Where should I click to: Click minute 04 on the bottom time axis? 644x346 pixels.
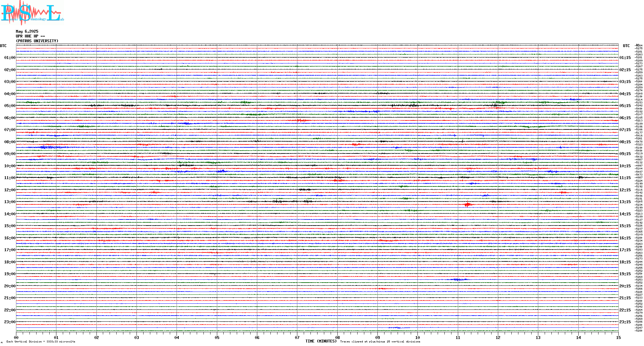(x=177, y=337)
